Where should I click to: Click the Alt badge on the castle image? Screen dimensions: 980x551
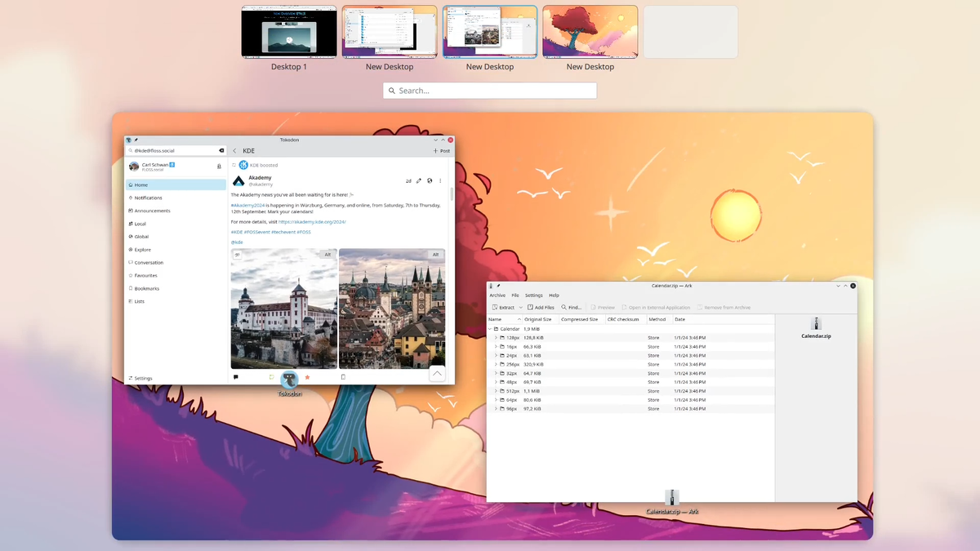tap(327, 255)
